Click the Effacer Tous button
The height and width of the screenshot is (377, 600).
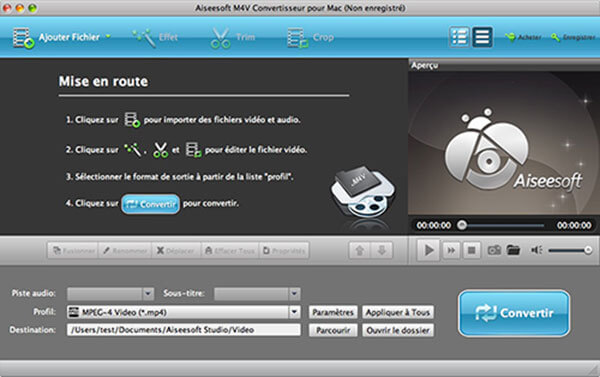click(230, 251)
